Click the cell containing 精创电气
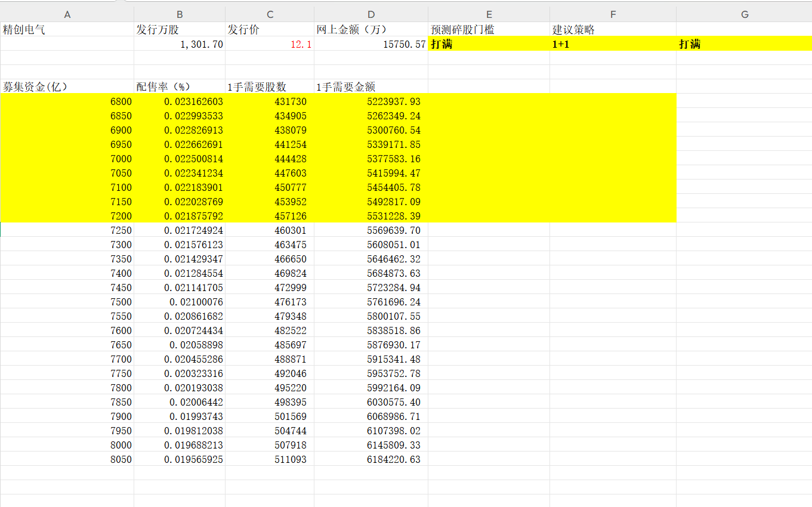The height and width of the screenshot is (507, 812). 67,29
